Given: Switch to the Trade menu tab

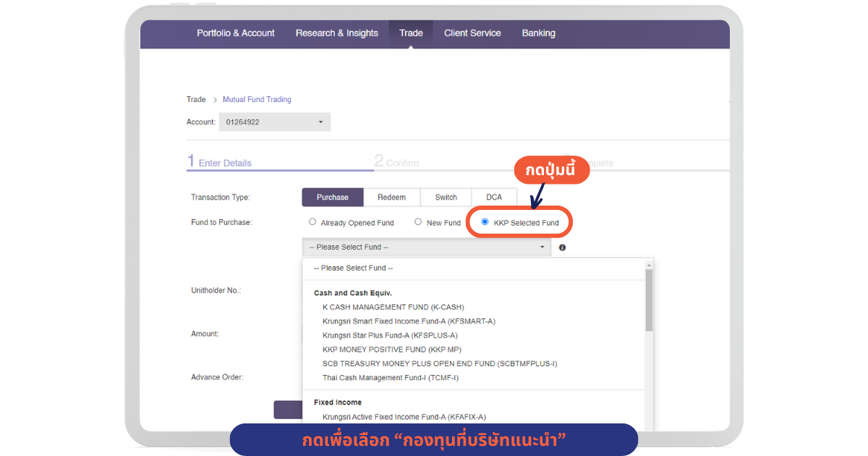Looking at the screenshot, I should pyautogui.click(x=411, y=33).
